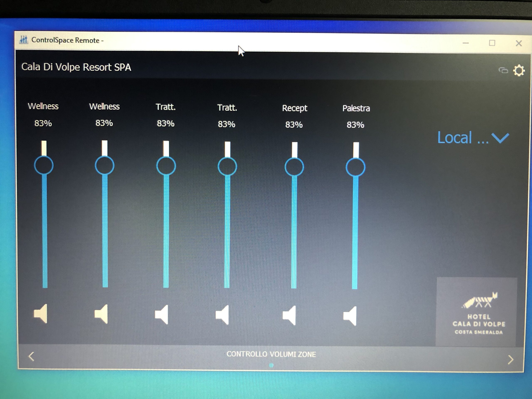Mute the Recept zone speaker icon
Screen dimensions: 532x399
(x=289, y=315)
